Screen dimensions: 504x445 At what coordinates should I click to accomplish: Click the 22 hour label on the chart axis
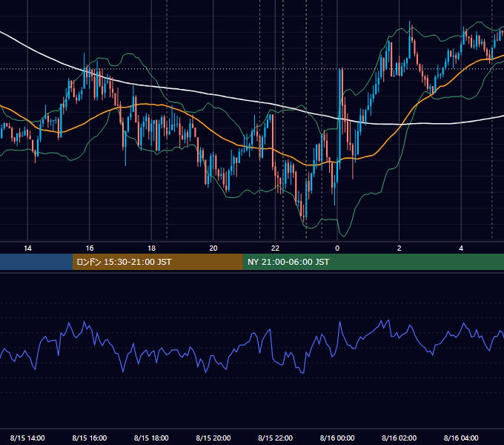coord(275,248)
